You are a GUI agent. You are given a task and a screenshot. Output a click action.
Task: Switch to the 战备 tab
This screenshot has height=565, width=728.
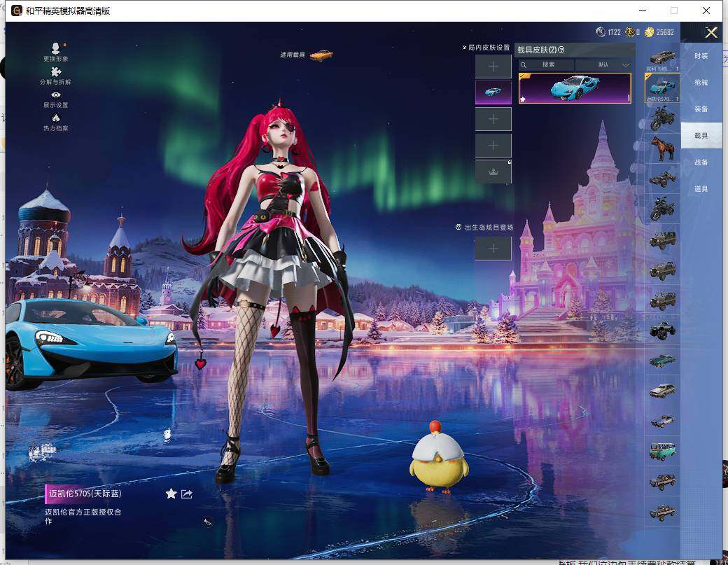[x=701, y=162]
